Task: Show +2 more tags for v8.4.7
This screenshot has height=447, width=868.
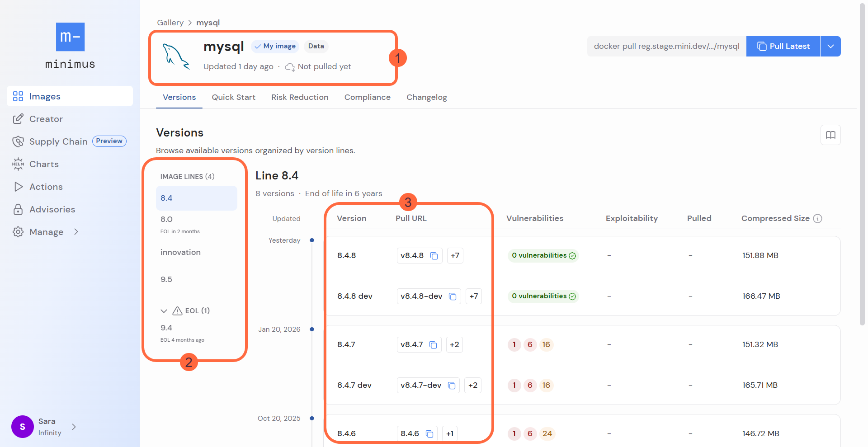Action: (454, 344)
